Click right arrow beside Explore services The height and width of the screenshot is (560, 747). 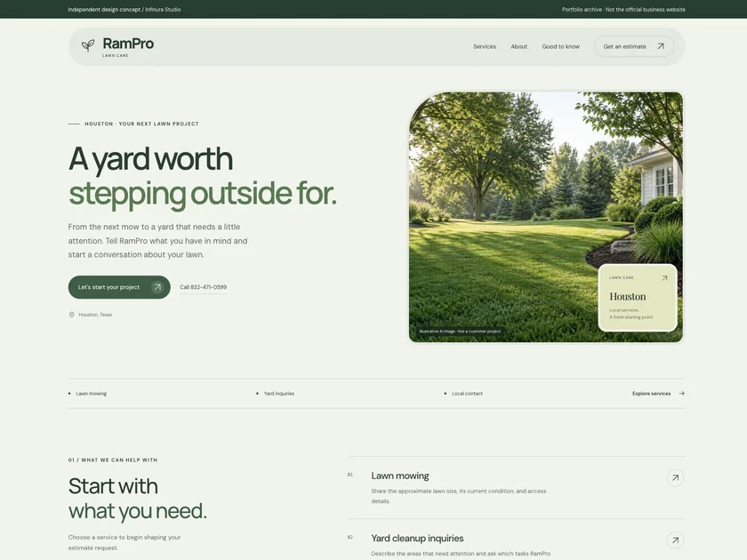(x=682, y=394)
